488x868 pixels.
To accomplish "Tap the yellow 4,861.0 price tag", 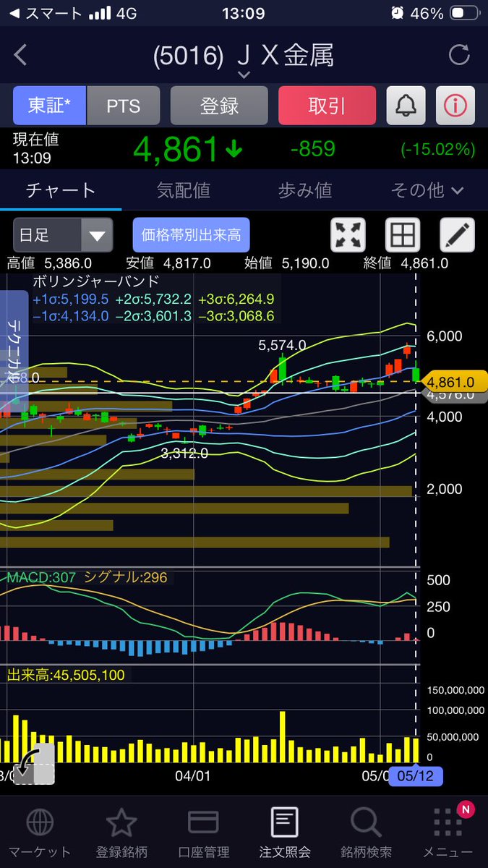I will (455, 381).
